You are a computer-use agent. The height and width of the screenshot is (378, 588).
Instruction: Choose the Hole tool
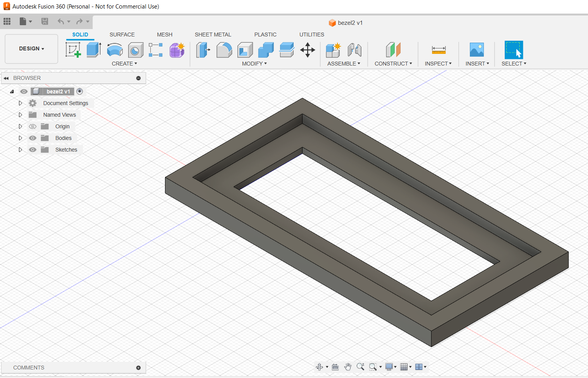tap(135, 50)
